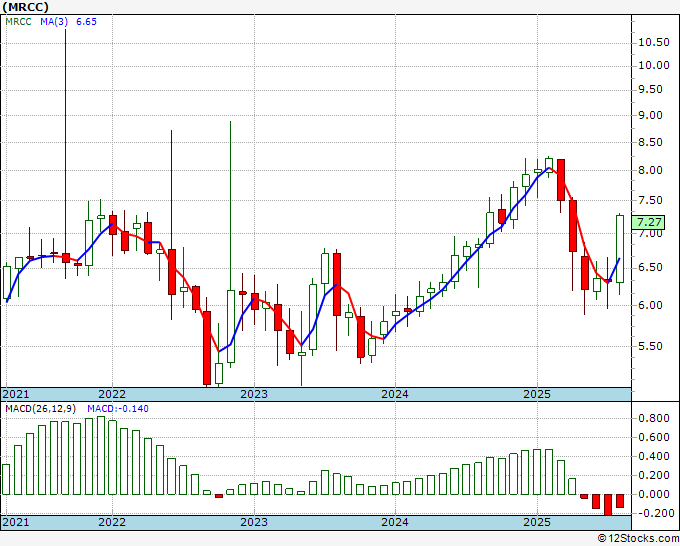Click the 7.27 current price tag
680x546 pixels.
tap(648, 222)
